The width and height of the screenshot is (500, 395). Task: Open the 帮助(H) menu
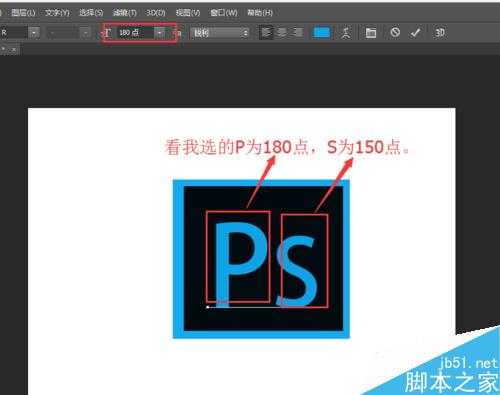click(260, 13)
